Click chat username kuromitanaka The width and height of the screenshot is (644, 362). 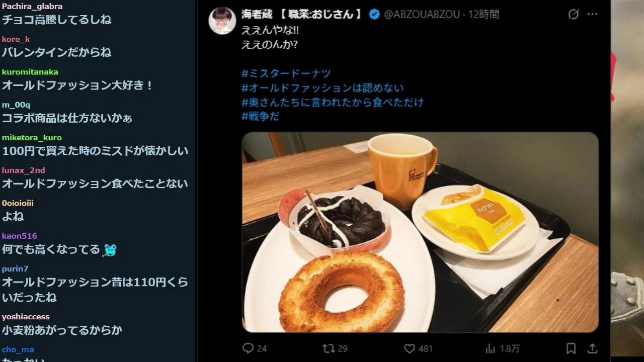30,72
